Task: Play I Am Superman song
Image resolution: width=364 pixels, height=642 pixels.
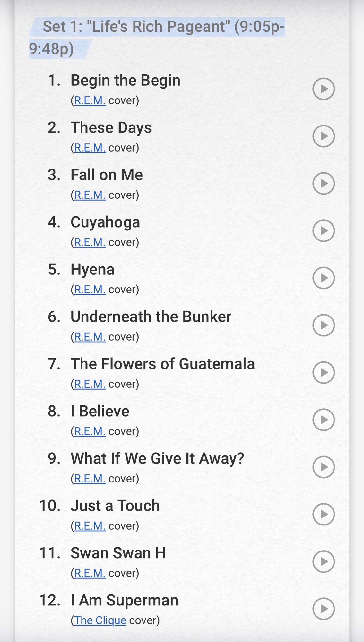Action: coord(324,609)
